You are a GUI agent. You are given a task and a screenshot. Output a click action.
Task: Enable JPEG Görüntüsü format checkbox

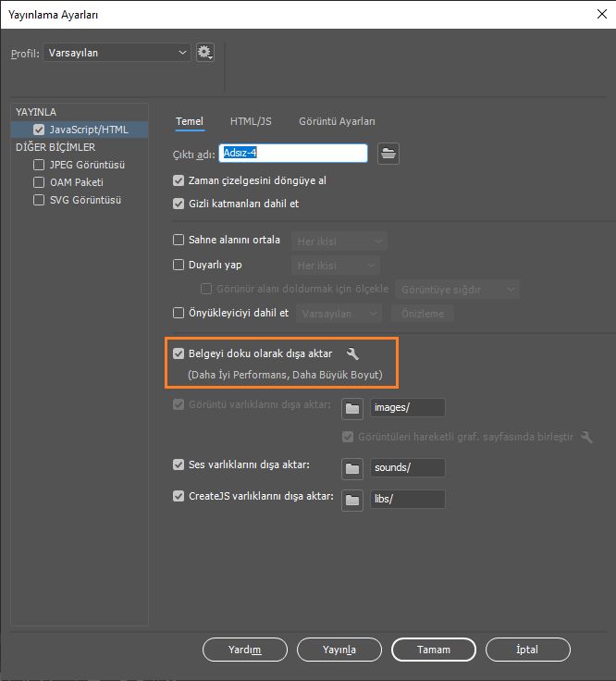39,165
